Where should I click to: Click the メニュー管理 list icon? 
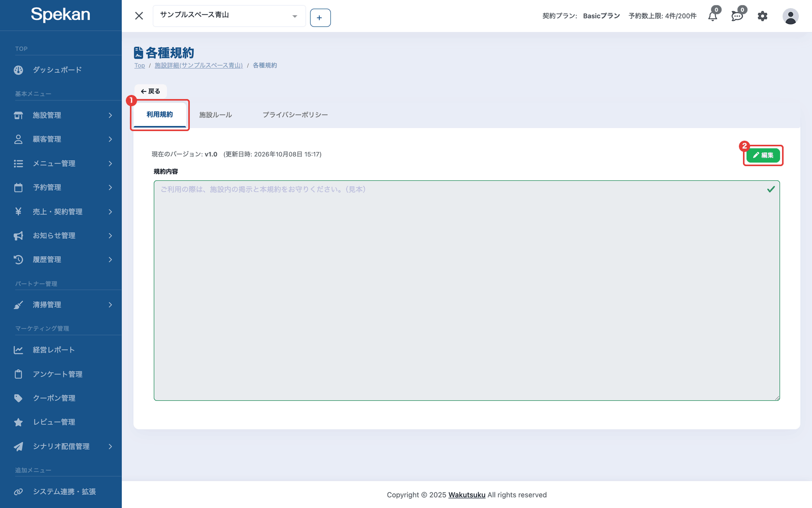(18, 164)
